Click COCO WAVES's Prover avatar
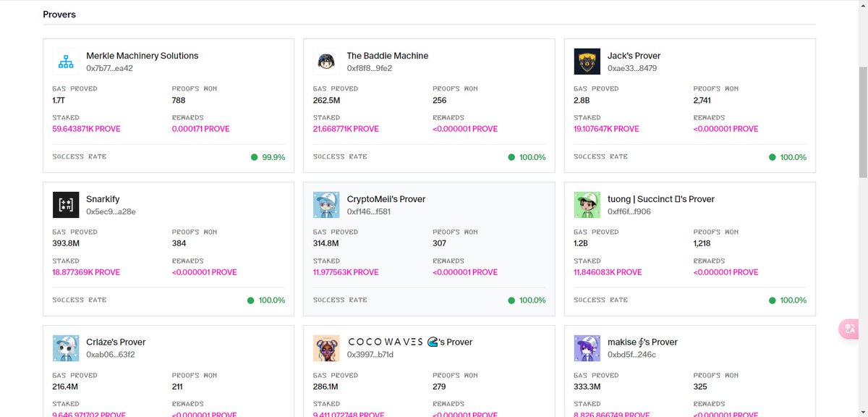The height and width of the screenshot is (417, 868). point(327,348)
